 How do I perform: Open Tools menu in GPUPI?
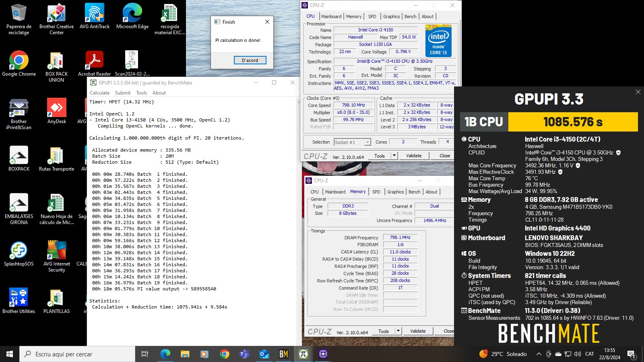tap(141, 93)
